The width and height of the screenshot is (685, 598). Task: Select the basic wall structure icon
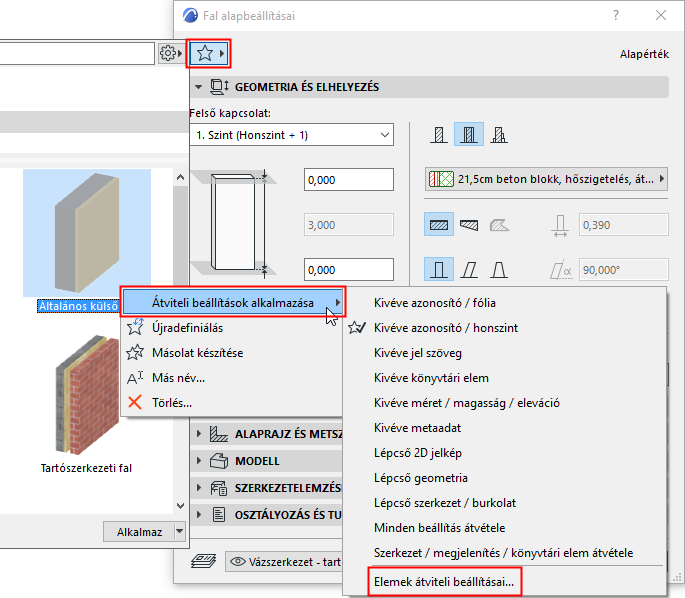click(439, 134)
